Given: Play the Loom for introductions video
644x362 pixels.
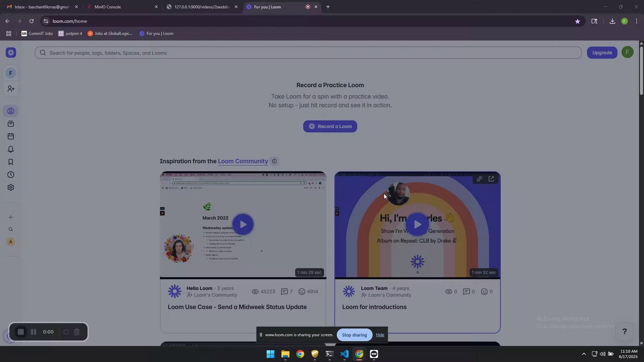Looking at the screenshot, I should [418, 224].
